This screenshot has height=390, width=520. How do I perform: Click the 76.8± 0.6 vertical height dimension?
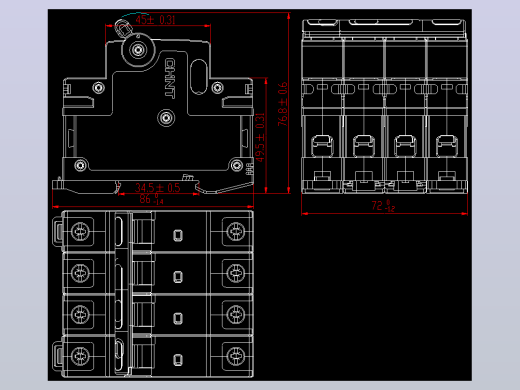[283, 104]
